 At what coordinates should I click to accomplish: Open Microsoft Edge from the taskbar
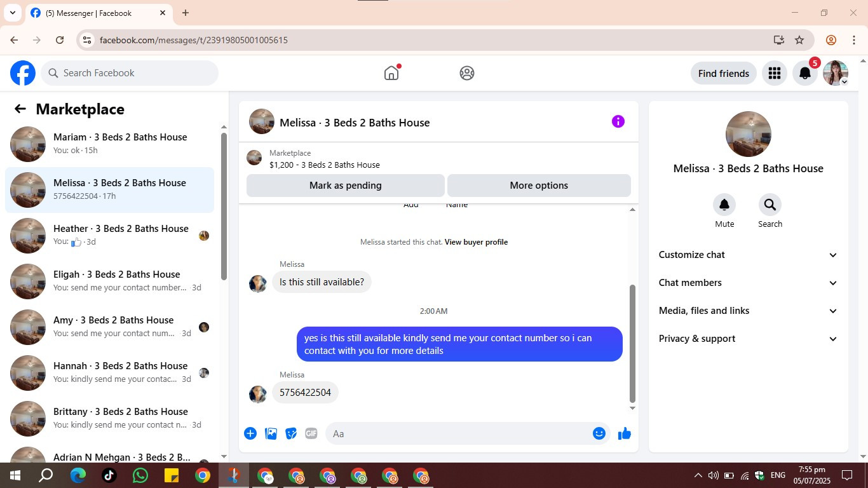tap(78, 475)
